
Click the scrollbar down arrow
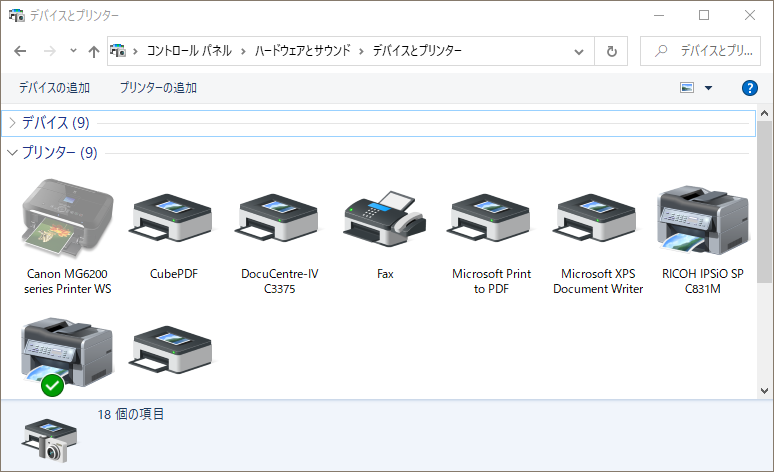pyautogui.click(x=764, y=391)
